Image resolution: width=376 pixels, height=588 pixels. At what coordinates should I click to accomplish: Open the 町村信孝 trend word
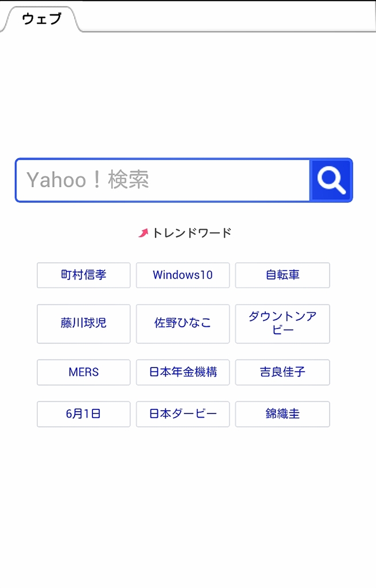[x=84, y=275]
